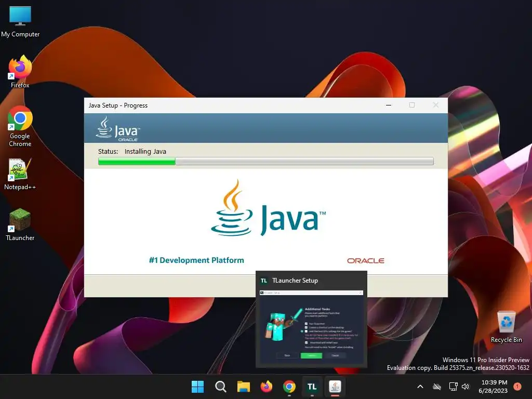Minimize the Java Setup window
Screen dimensions: 532x399
tap(389, 105)
